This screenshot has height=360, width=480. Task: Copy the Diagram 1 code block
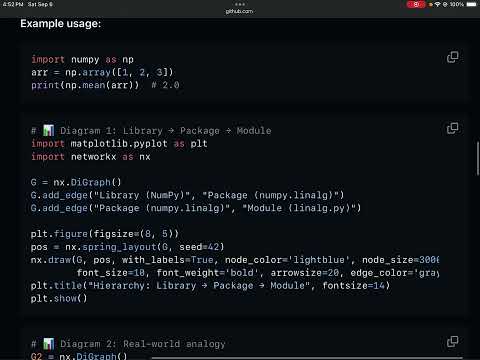[x=452, y=128]
